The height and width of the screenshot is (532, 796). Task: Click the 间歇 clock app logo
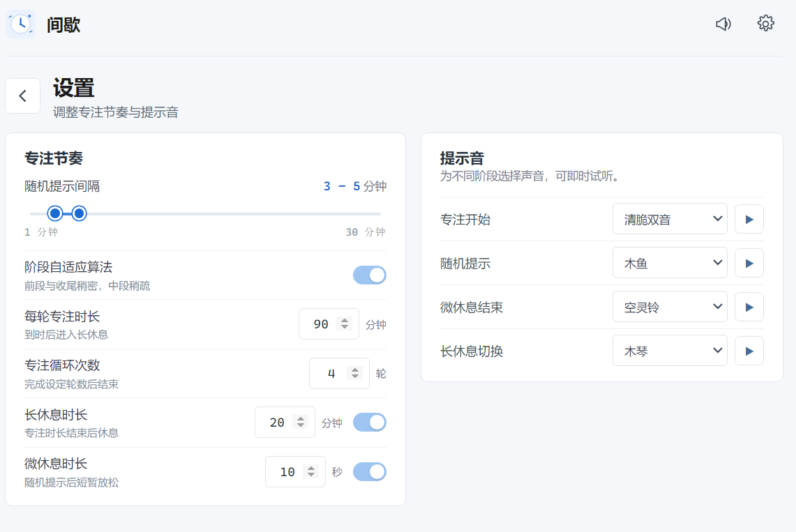point(21,24)
